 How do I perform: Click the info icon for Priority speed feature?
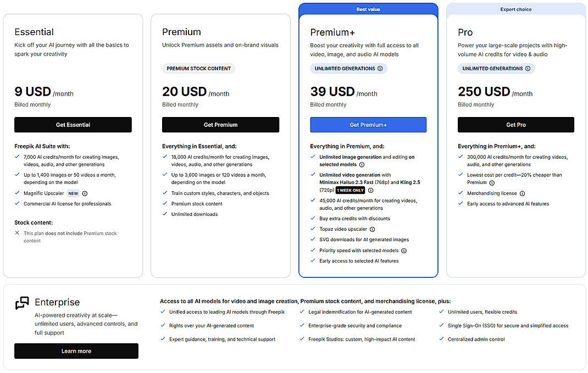404,250
